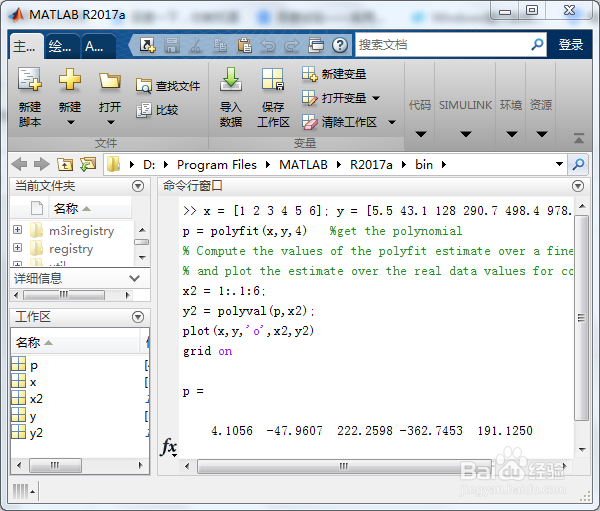Open the Workspace (工作区) panel actions menu
The width and height of the screenshot is (600, 511).
(138, 317)
